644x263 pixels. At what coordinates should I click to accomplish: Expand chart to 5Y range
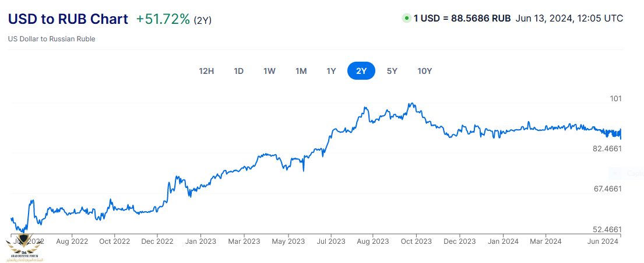point(392,71)
